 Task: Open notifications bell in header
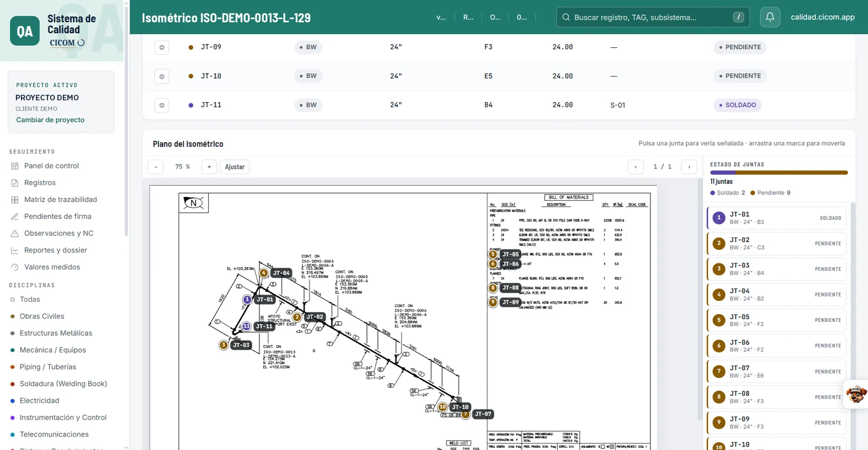(770, 17)
